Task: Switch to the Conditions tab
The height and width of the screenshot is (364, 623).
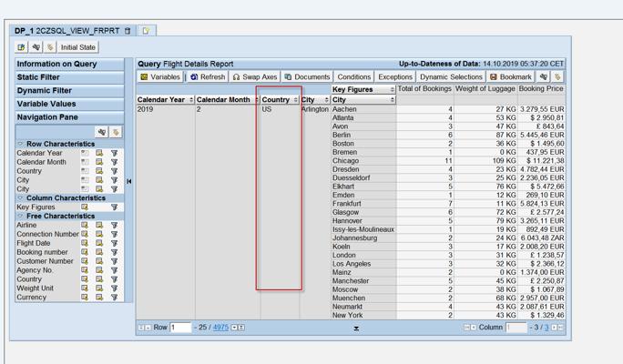Action: [353, 77]
